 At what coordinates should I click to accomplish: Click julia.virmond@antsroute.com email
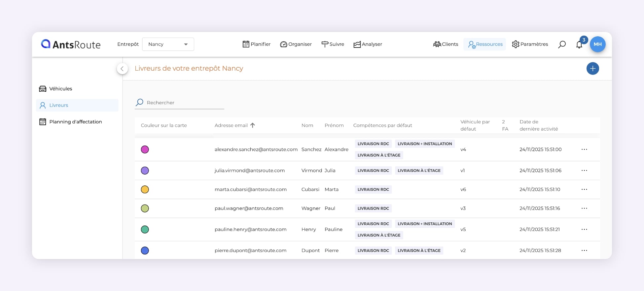coord(249,171)
